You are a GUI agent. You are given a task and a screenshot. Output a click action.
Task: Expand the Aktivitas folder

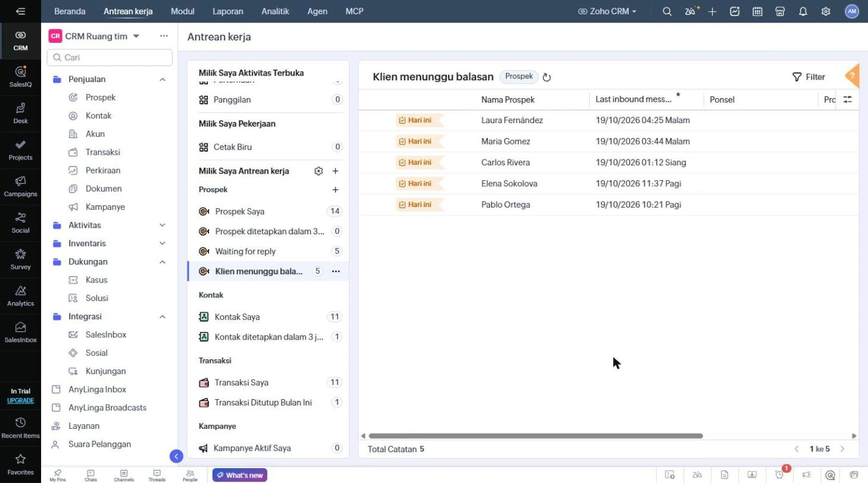(x=163, y=225)
